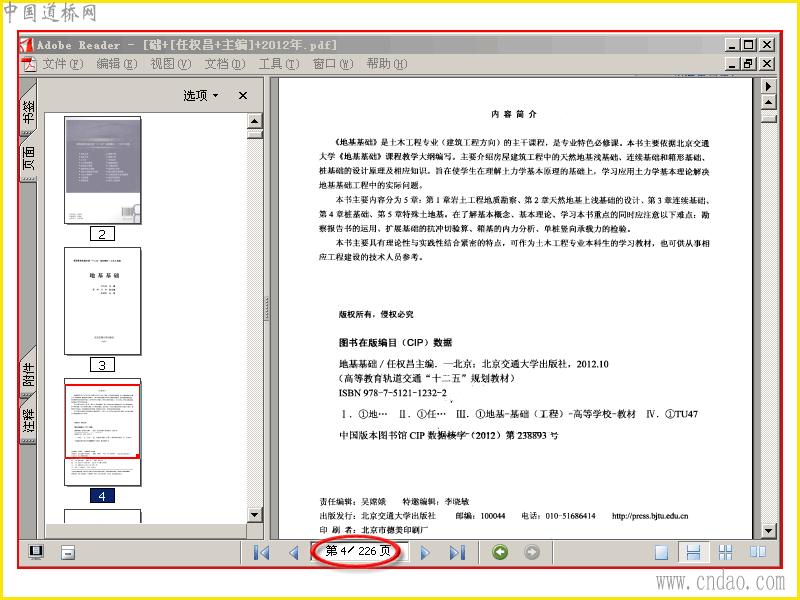Open the 文件 (File) menu
Image resolution: width=800 pixels, height=600 pixels.
coord(62,64)
